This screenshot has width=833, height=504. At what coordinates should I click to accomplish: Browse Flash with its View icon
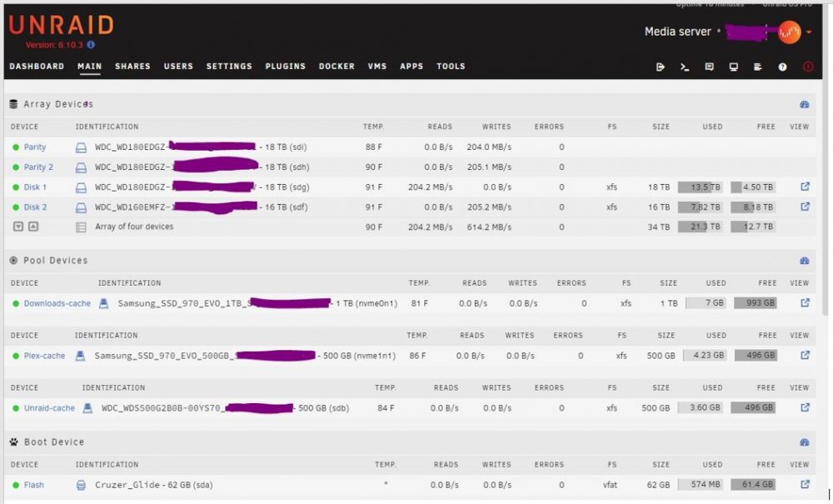[805, 484]
